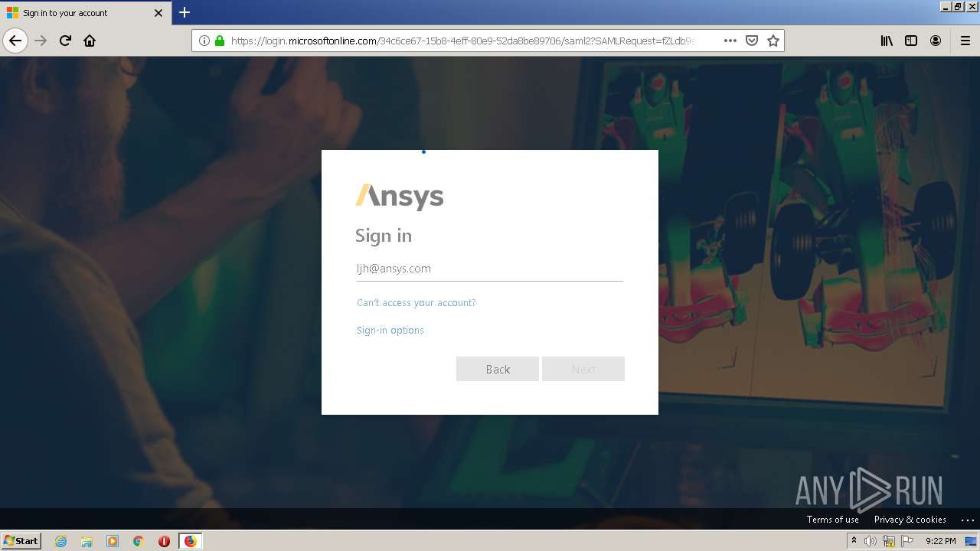
Task: Open the Firefox hamburger menu
Action: [x=965, y=41]
